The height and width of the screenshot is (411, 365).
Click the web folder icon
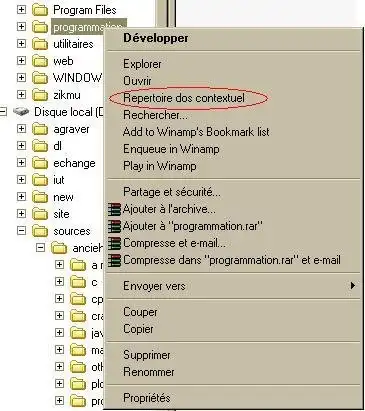click(x=40, y=61)
